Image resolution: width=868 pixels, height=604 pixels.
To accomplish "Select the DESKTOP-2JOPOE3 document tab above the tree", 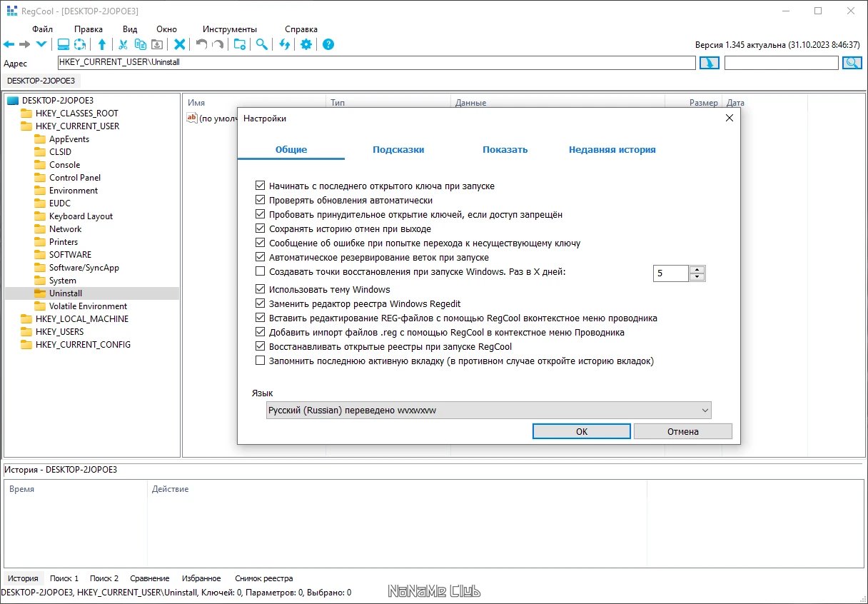I will (41, 81).
